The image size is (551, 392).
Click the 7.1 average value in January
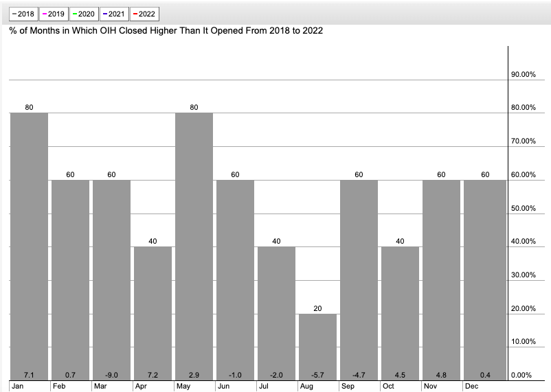(29, 375)
